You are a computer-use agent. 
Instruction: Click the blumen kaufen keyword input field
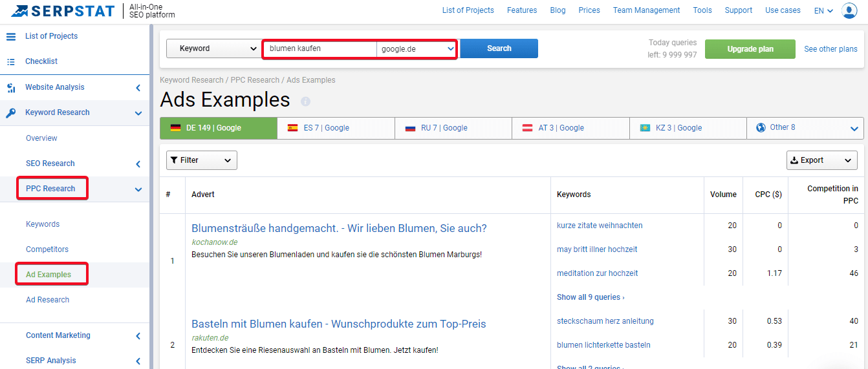(320, 48)
